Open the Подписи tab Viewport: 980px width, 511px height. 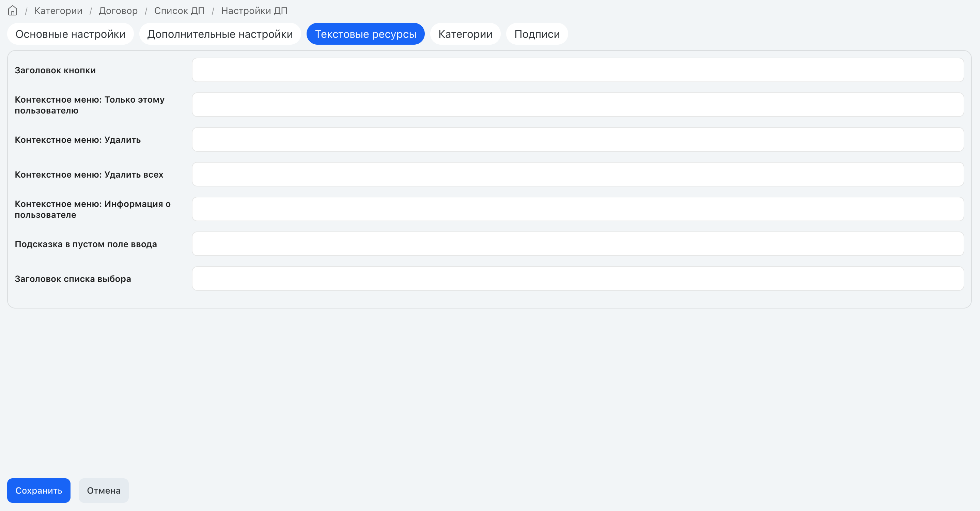click(537, 34)
